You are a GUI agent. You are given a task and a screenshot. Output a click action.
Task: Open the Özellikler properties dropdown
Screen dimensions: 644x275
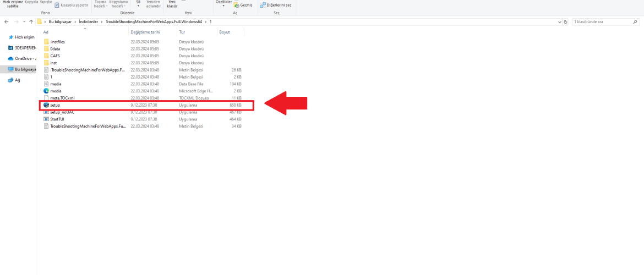pyautogui.click(x=223, y=6)
